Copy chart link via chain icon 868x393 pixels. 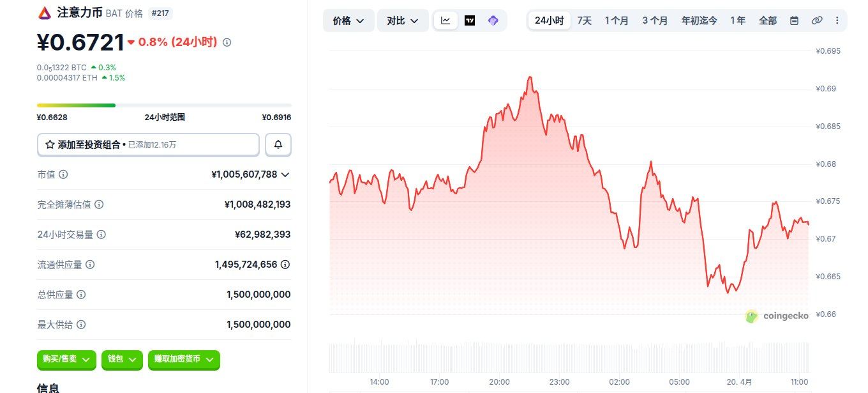point(816,20)
